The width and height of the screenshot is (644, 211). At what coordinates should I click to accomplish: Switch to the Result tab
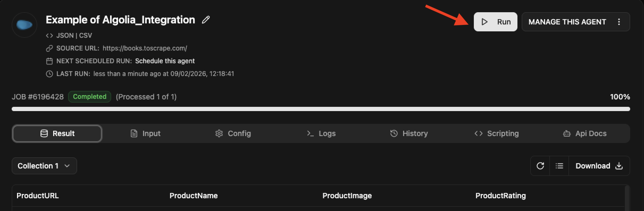57,133
